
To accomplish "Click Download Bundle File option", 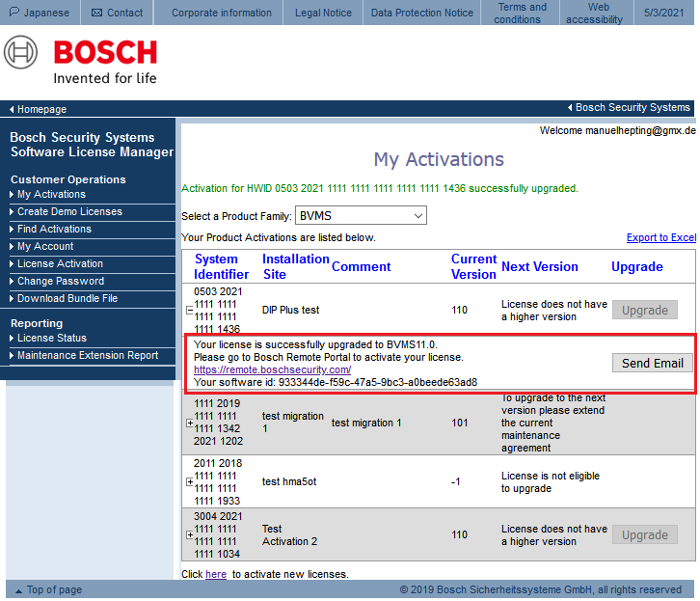I will click(x=67, y=299).
